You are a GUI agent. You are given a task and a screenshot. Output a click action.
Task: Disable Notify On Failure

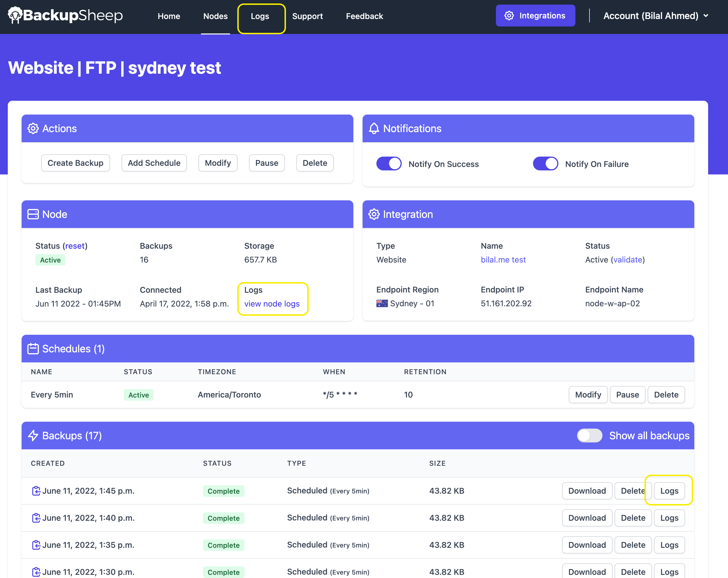(x=545, y=163)
